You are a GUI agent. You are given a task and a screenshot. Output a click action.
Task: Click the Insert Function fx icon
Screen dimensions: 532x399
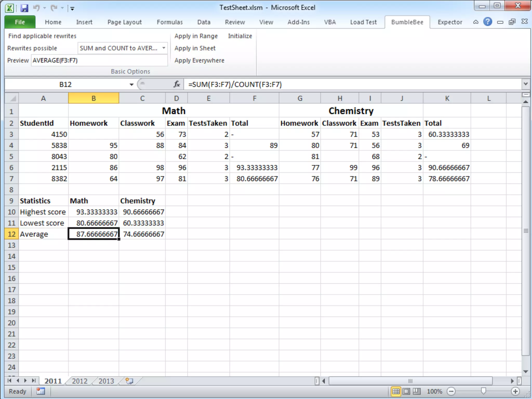[x=177, y=84]
